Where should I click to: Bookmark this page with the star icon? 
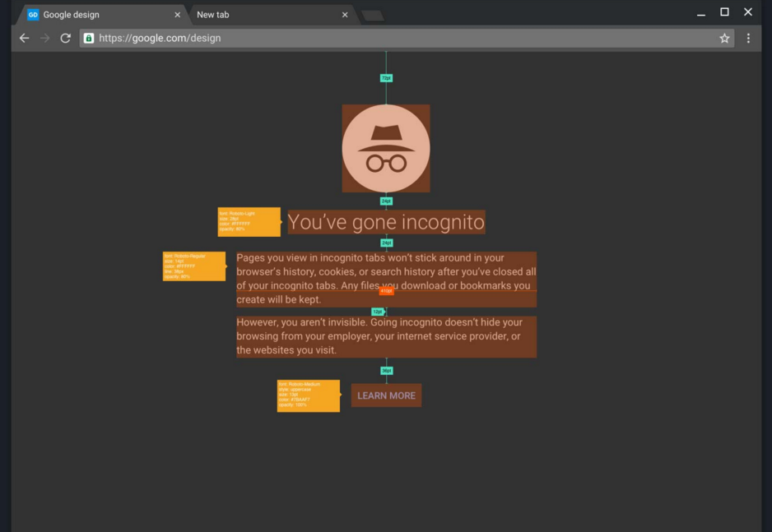pyautogui.click(x=724, y=38)
